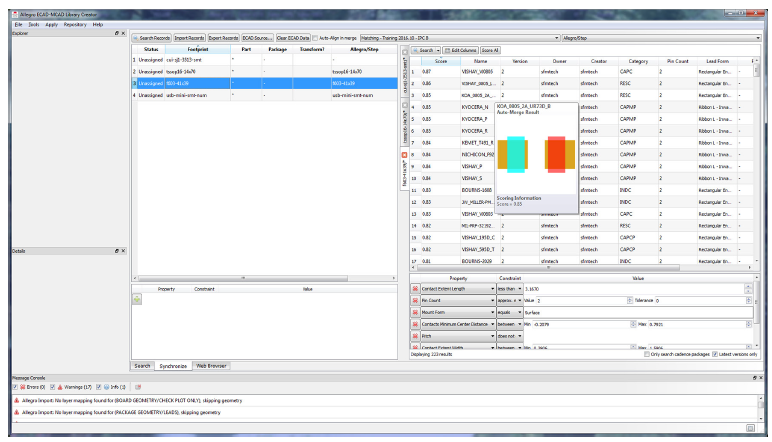
Task: Enable Auto-Align in merge checkbox
Action: 314,37
